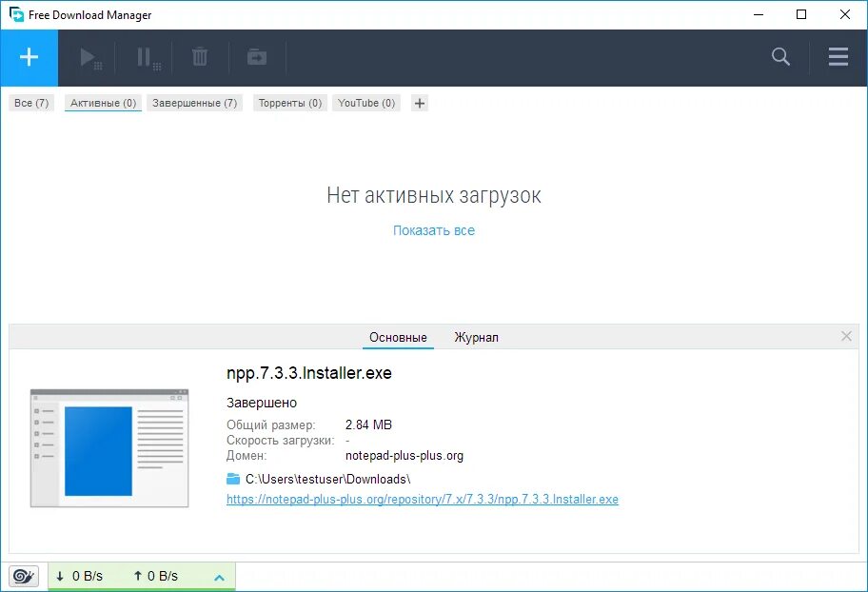Click the npp.7.3.3.Installer.exe file name

coord(309,373)
